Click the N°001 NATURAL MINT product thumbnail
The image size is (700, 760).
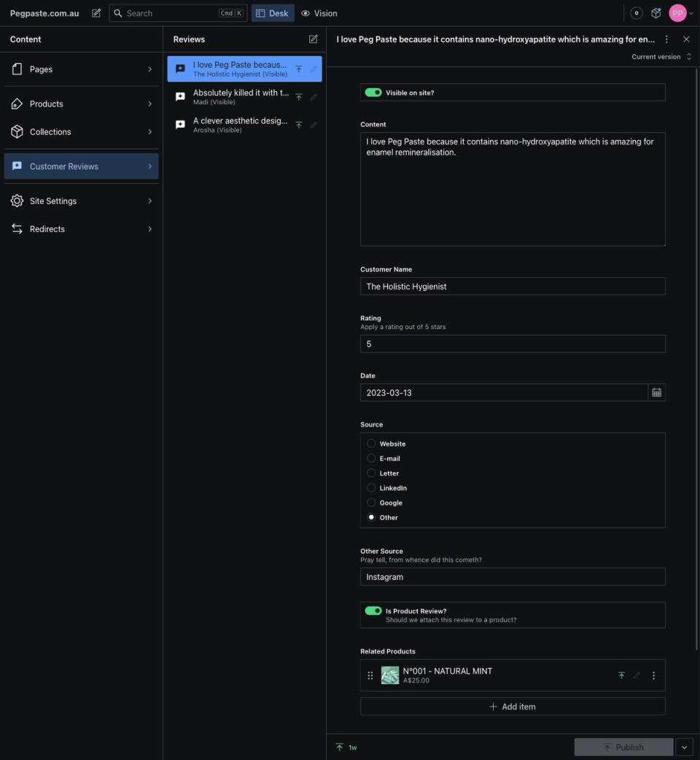[x=389, y=675]
